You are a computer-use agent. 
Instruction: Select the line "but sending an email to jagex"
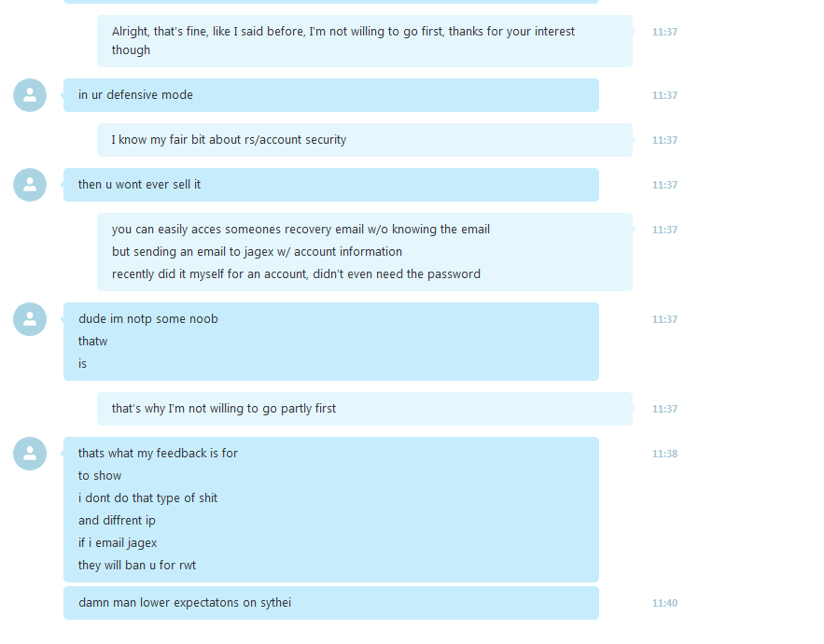[257, 252]
